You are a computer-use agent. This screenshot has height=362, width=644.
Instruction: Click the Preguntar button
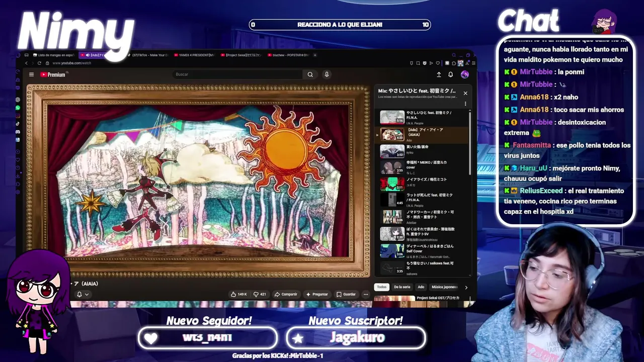click(x=317, y=294)
